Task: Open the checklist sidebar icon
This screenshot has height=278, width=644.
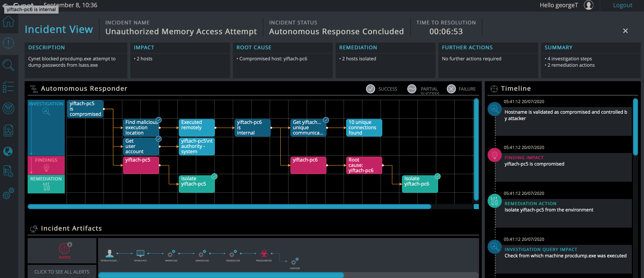Action: [x=8, y=87]
